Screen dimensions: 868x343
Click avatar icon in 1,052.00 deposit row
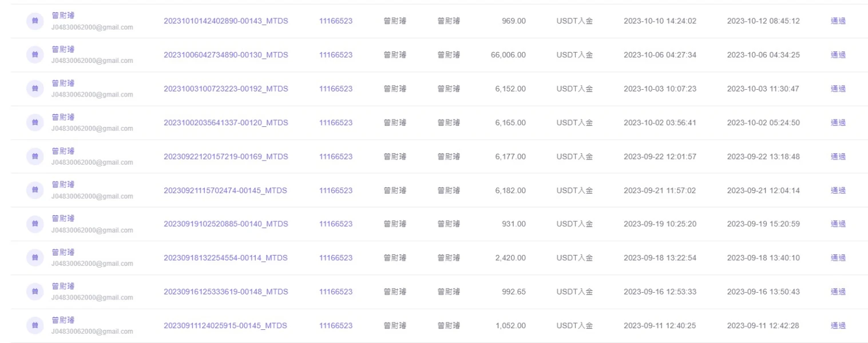point(35,326)
